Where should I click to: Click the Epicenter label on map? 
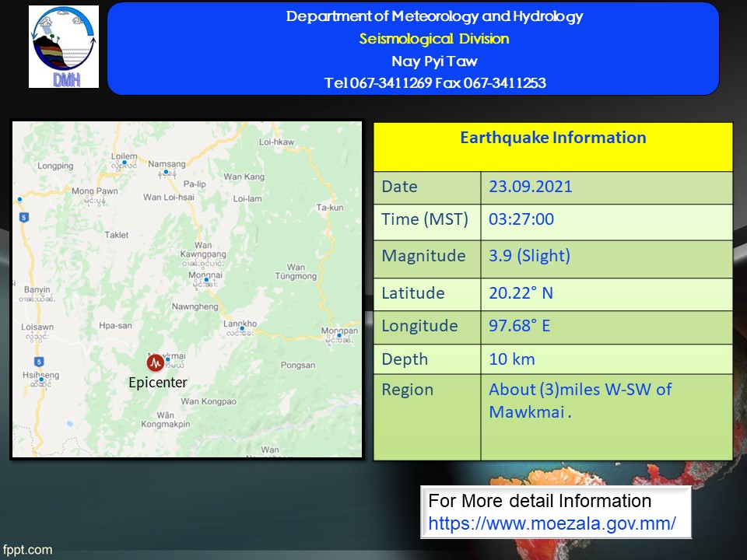point(158,382)
